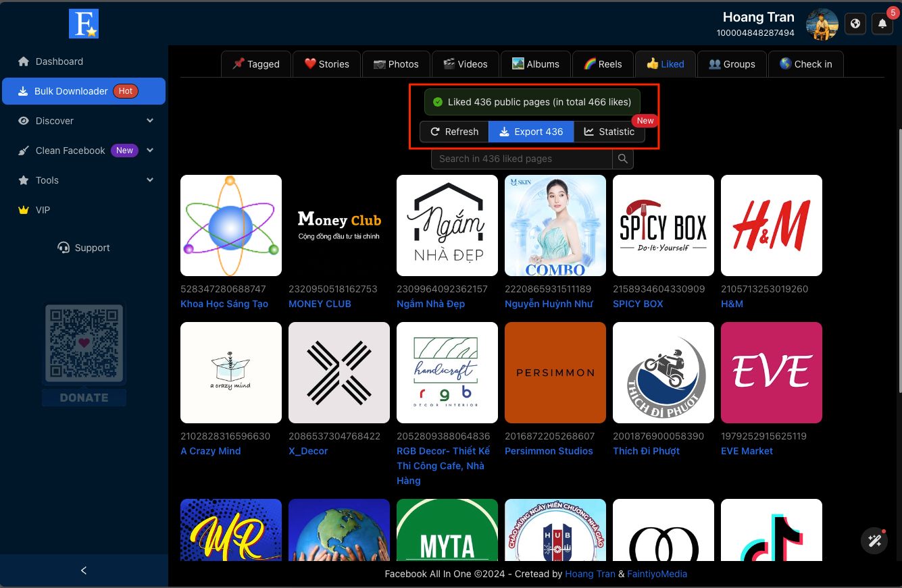Click the Thích Đi Phượt page thumbnail
This screenshot has width=902, height=588.
[663, 373]
